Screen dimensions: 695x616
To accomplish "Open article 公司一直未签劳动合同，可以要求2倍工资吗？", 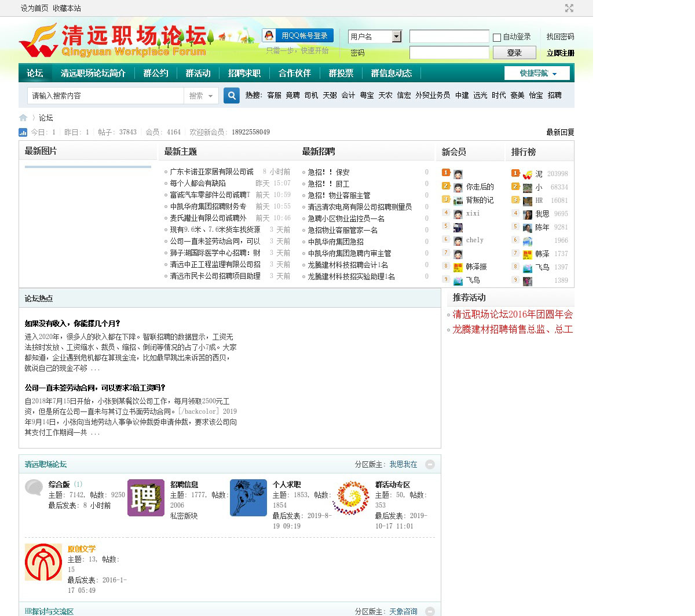I will (x=95, y=388).
